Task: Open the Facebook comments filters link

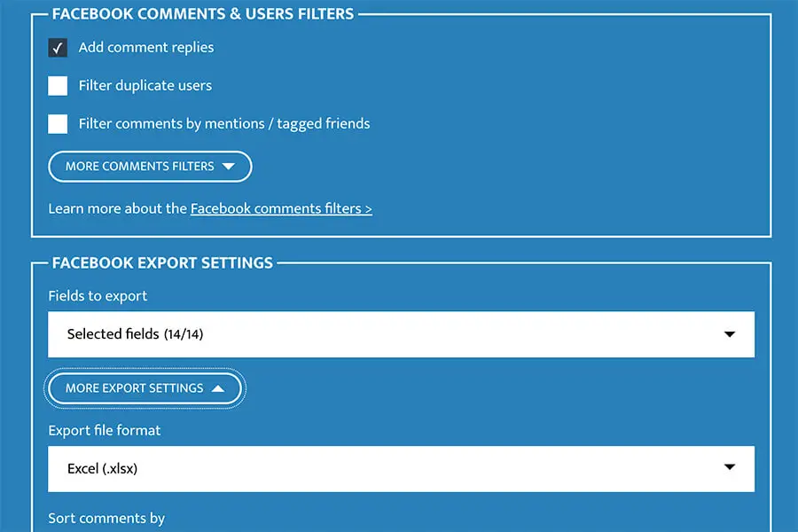Action: (281, 208)
